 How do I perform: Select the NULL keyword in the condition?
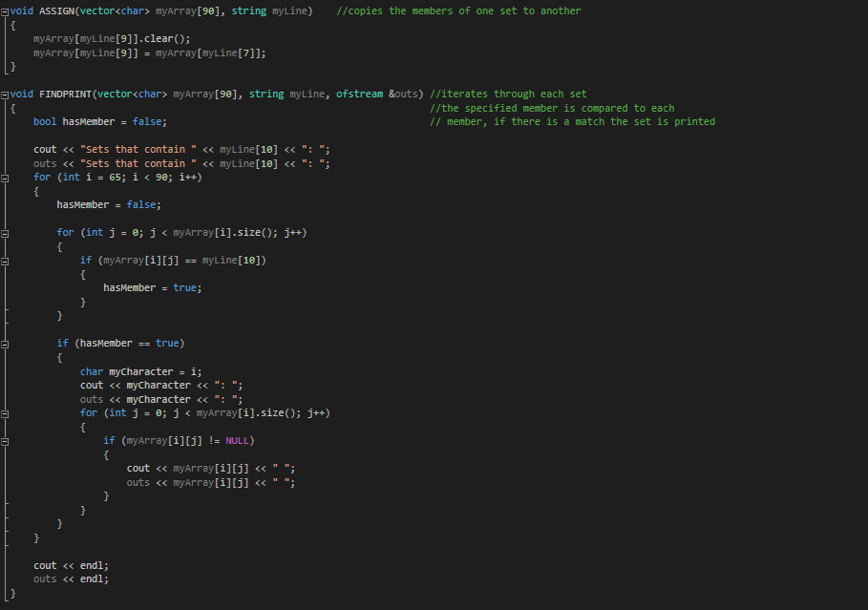(x=237, y=440)
